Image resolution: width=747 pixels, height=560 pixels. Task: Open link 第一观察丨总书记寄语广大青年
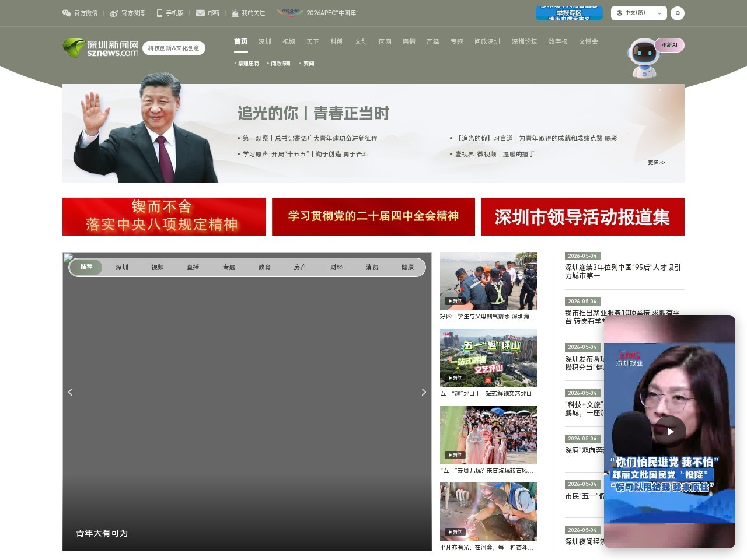[x=310, y=138]
